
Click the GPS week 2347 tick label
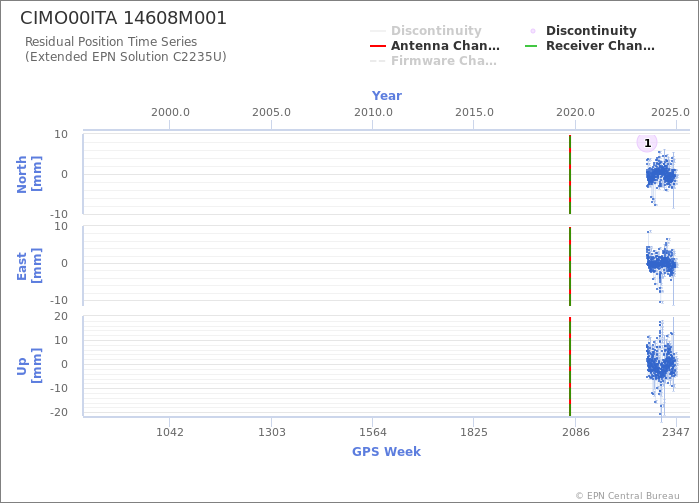point(676,432)
